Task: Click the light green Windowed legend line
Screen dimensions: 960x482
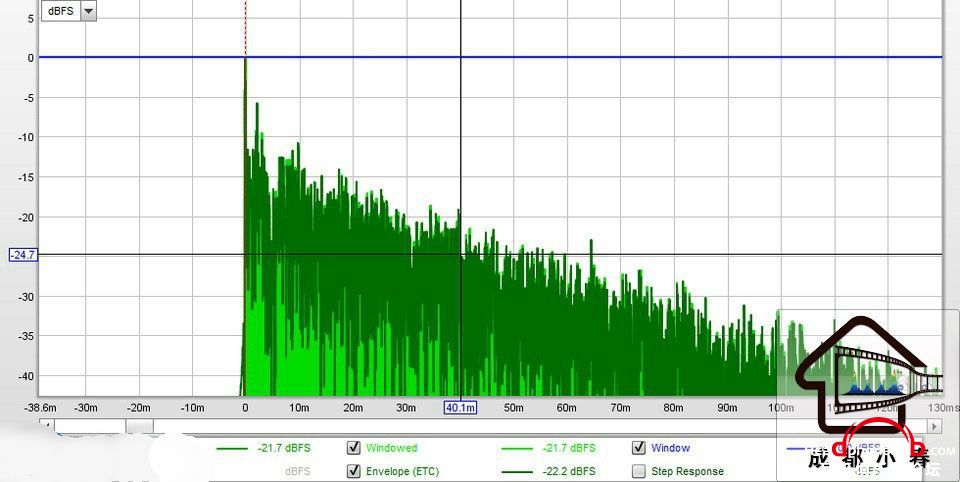Action: pos(517,449)
